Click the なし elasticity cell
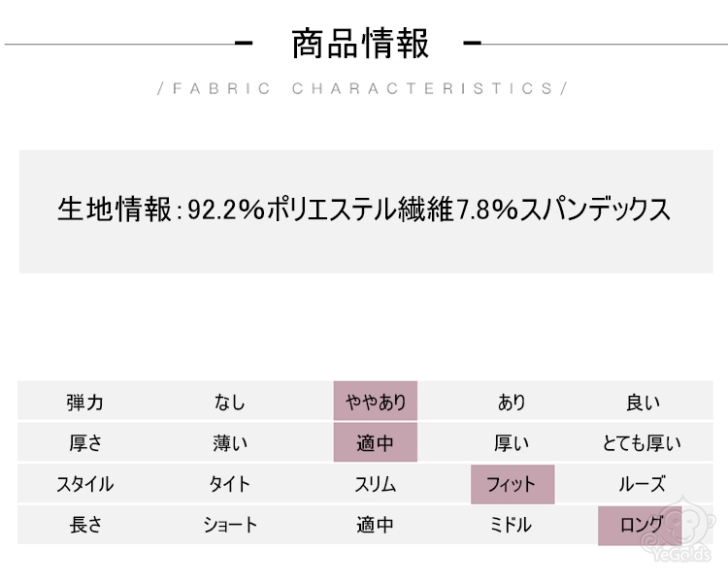Screen dimensions: 728x581 click(230, 402)
